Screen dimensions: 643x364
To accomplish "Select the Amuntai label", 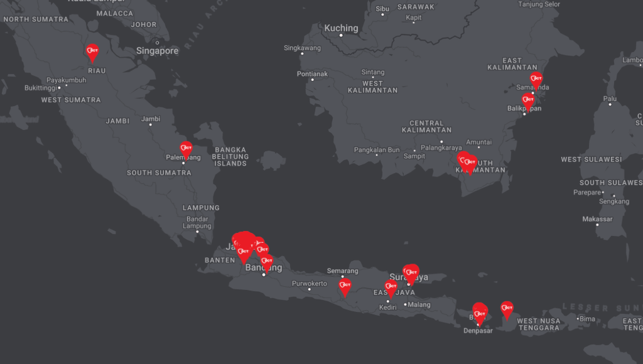I will 478,142.
